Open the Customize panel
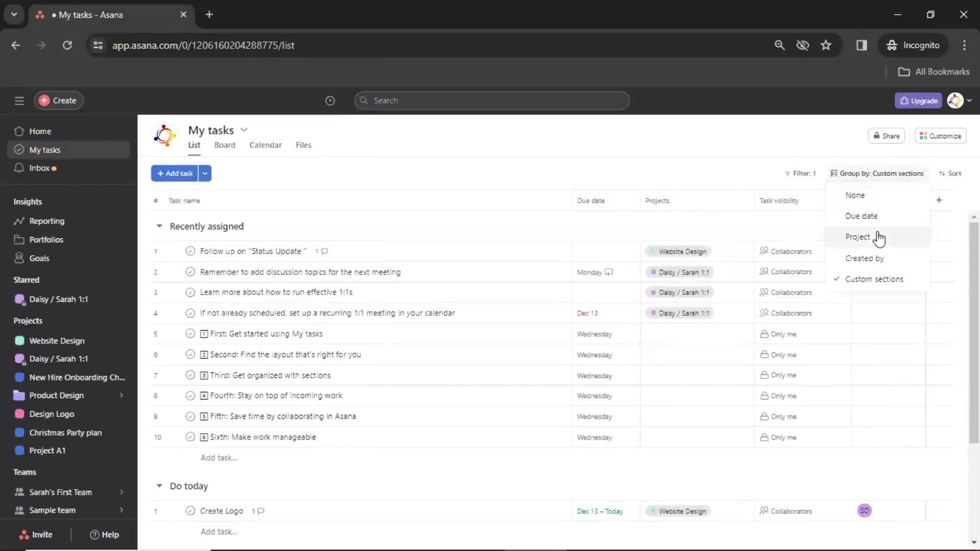 (x=940, y=136)
